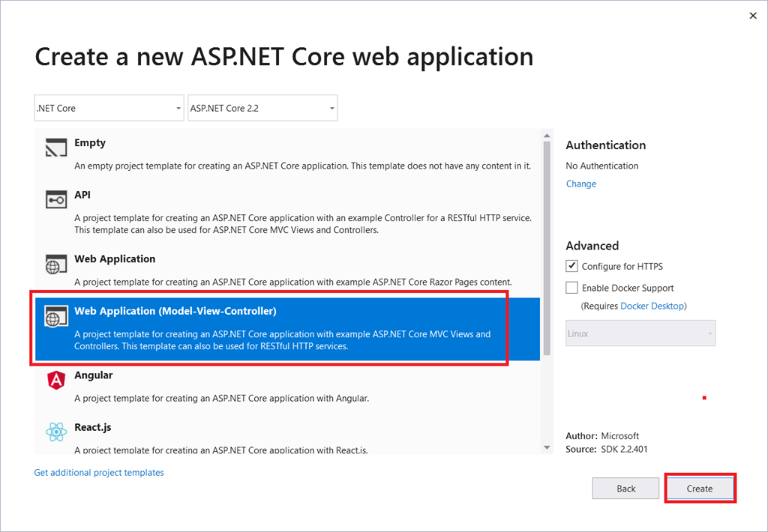The image size is (768, 532).
Task: Enable Docker Support
Action: coord(571,287)
